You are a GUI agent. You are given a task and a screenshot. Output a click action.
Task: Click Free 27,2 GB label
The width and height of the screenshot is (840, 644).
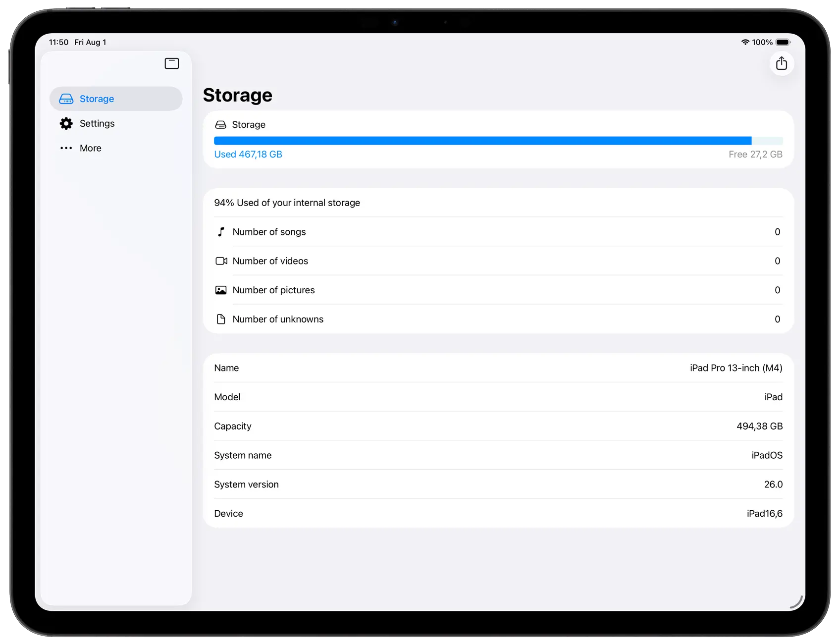pyautogui.click(x=755, y=154)
